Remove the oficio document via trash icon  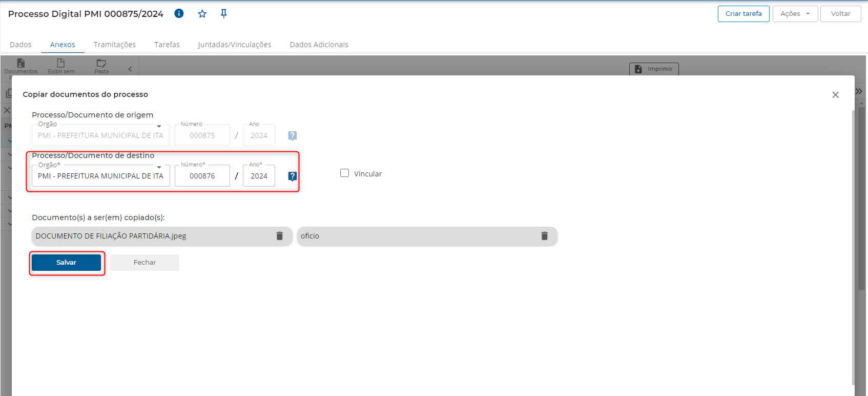click(x=544, y=236)
